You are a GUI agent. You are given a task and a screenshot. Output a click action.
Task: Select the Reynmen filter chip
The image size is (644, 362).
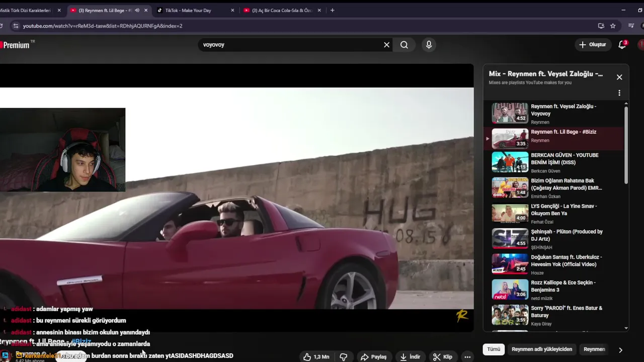pos(594,349)
